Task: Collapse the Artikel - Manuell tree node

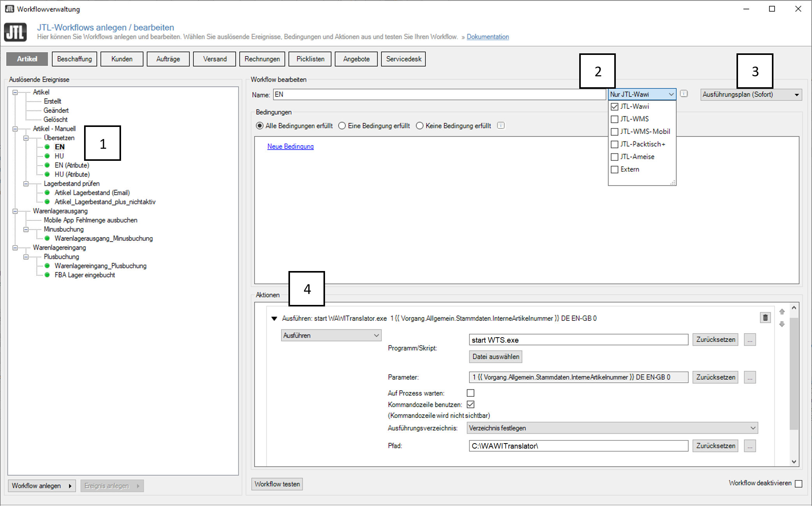Action: [15, 129]
